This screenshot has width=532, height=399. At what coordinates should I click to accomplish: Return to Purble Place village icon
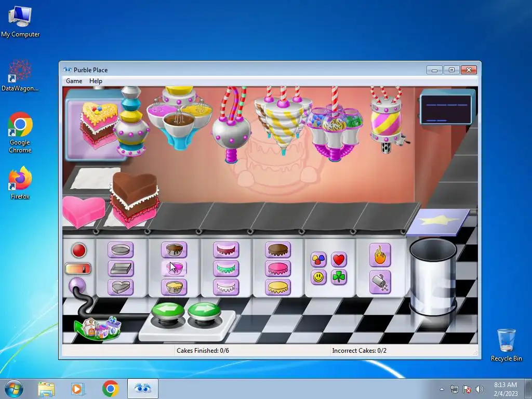tap(98, 328)
